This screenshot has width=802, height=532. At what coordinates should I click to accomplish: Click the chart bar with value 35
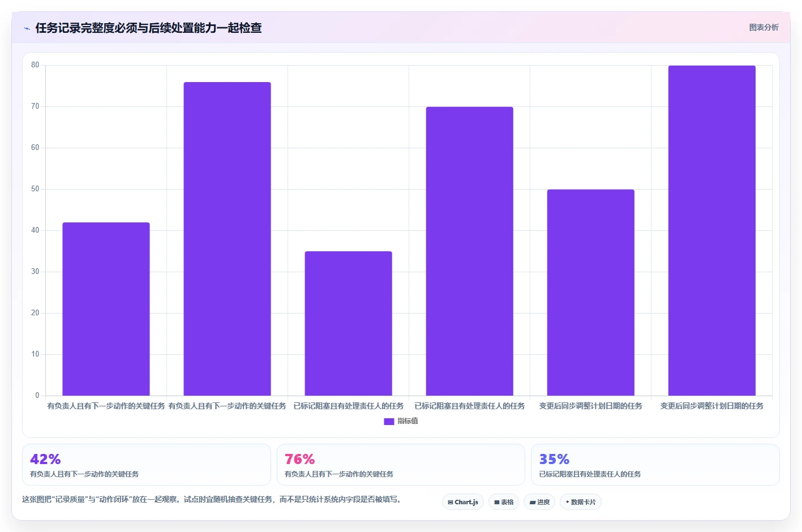click(x=348, y=323)
